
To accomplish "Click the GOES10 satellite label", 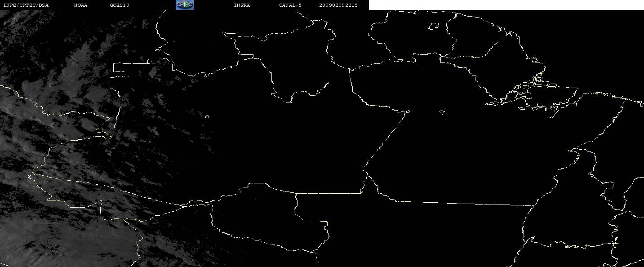I will [x=119, y=5].
